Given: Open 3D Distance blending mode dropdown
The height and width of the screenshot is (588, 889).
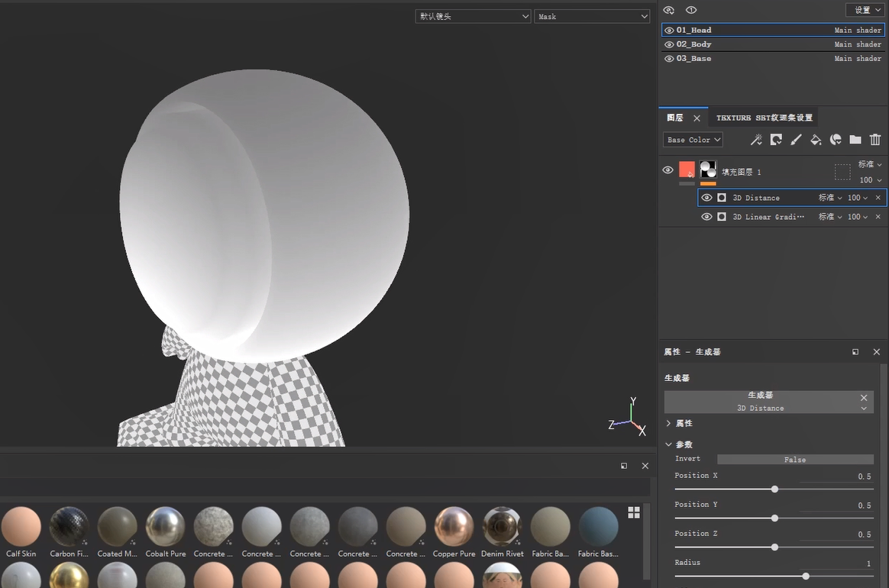Looking at the screenshot, I should 830,198.
